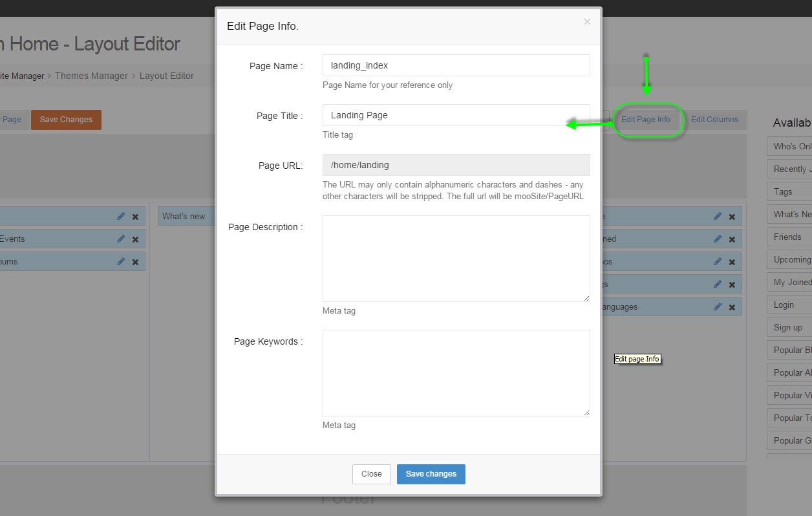This screenshot has height=516, width=812.
Task: Remove the Languages widget with its X icon
Action: pos(732,307)
